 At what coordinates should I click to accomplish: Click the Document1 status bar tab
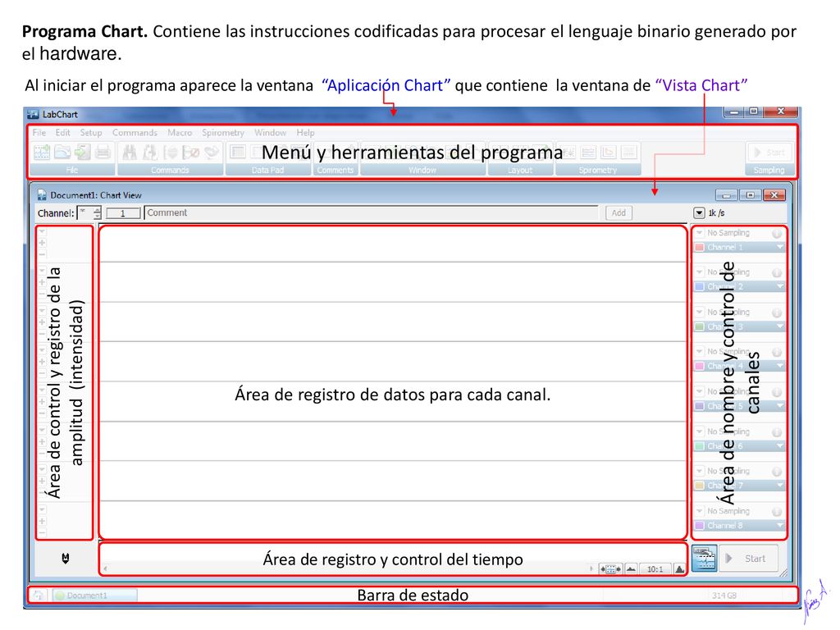[95, 596]
